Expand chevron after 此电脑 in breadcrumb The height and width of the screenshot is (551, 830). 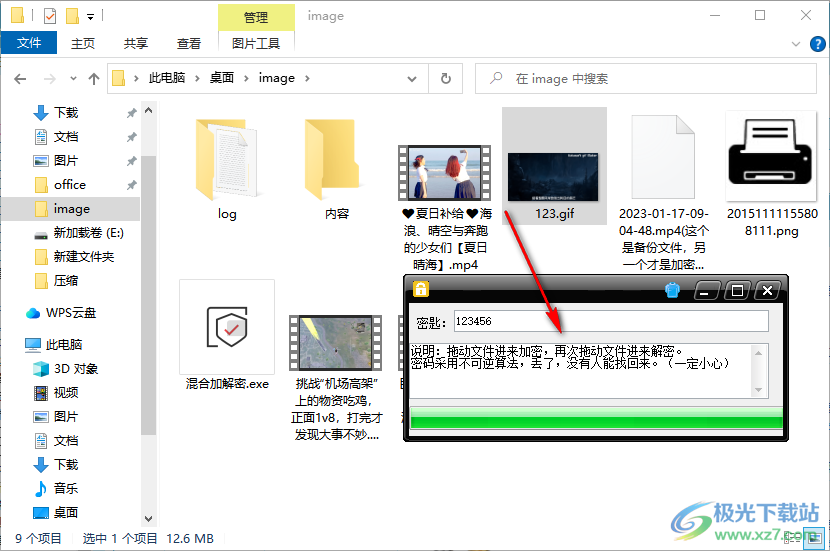tap(197, 78)
